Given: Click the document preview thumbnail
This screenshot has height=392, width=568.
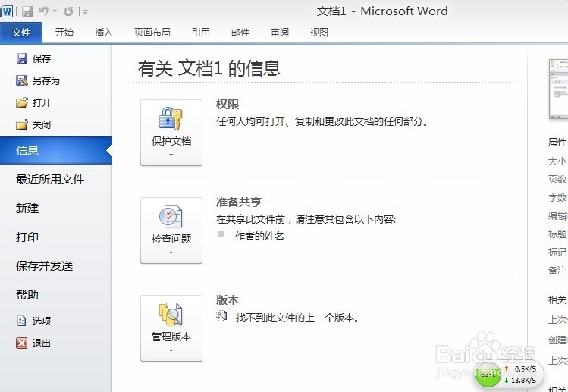Looking at the screenshot, I should pos(558,89).
